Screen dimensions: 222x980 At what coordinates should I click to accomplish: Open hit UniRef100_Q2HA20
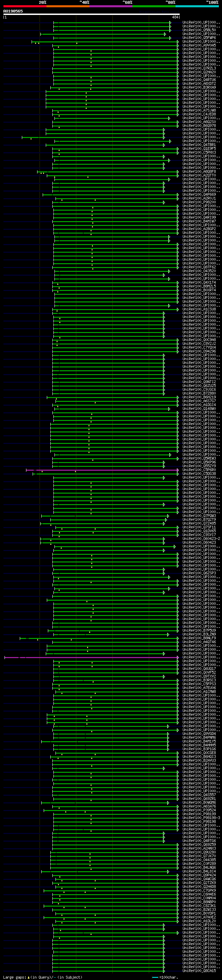tap(199, 72)
